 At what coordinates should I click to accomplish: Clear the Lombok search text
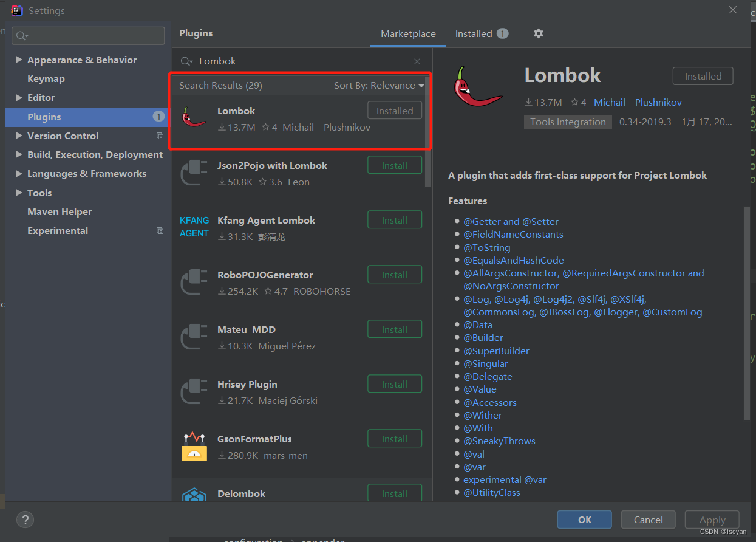tap(417, 61)
